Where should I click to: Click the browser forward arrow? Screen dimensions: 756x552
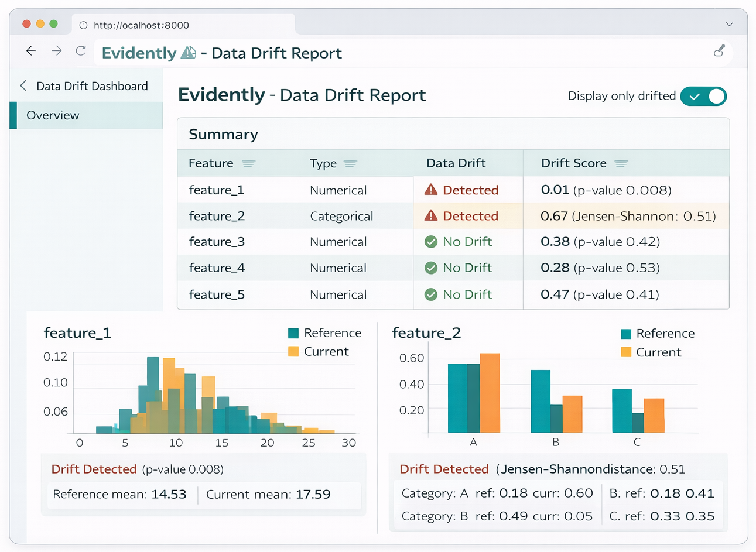point(57,52)
